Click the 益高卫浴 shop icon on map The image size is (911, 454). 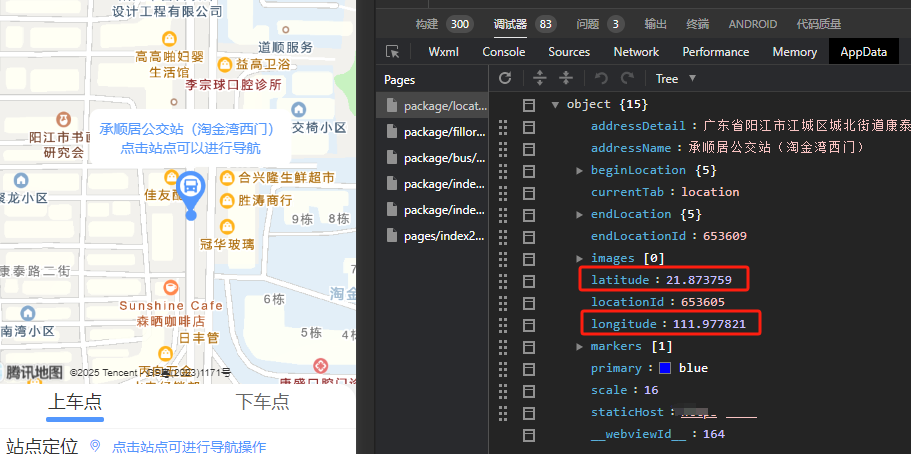click(x=225, y=64)
